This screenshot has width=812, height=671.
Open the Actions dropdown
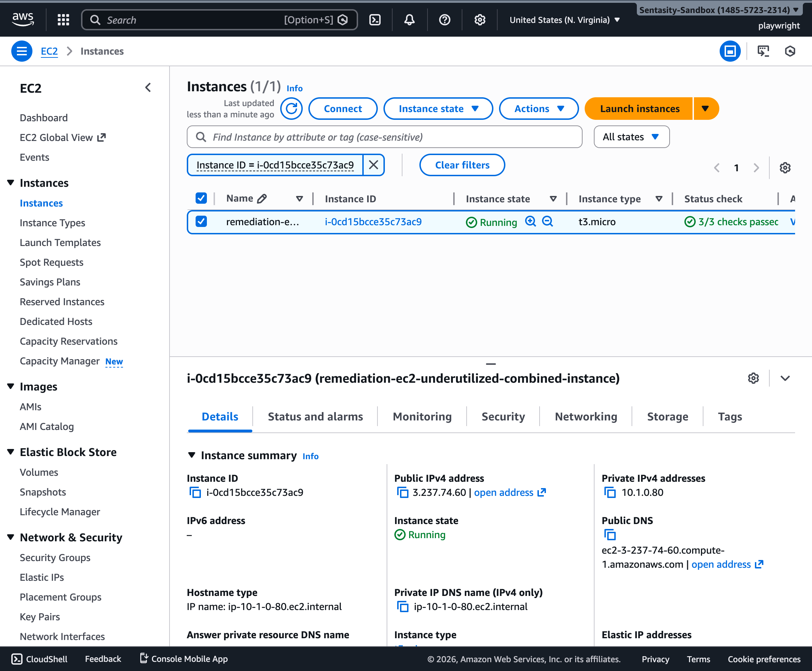click(x=539, y=109)
